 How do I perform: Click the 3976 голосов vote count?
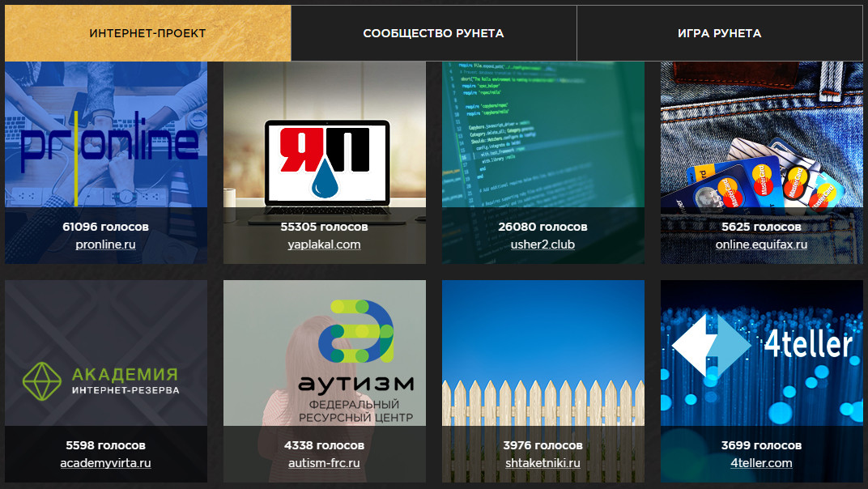click(542, 445)
